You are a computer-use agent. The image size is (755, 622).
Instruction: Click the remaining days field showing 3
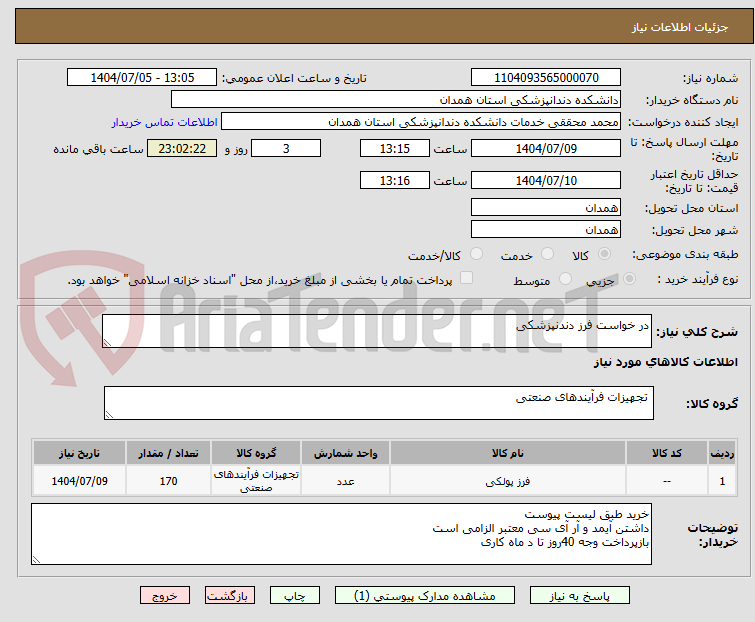(286, 148)
